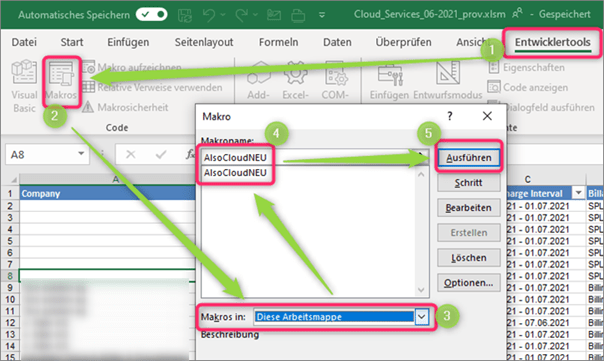This screenshot has width=604, height=361.
Task: Select the column C header
Action: (x=527, y=180)
